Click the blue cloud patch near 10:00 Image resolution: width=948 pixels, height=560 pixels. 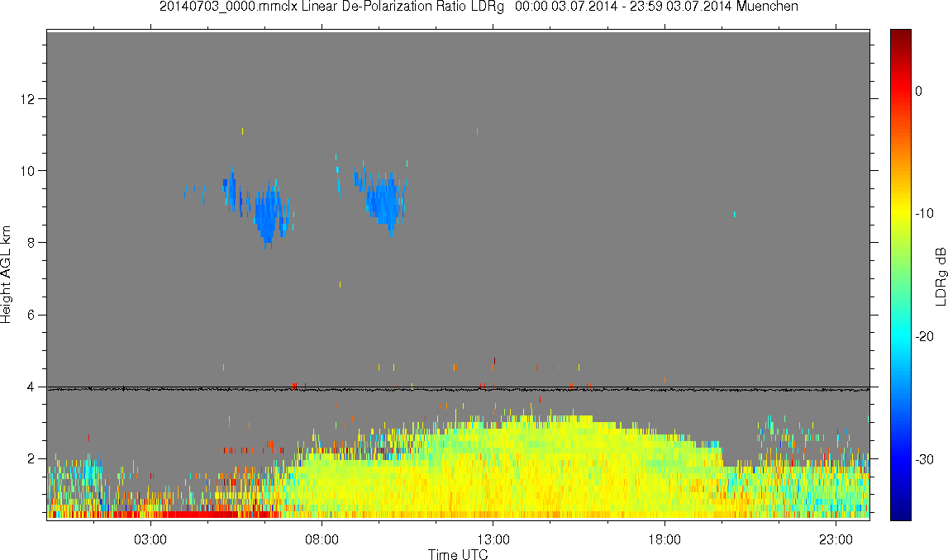point(383,202)
